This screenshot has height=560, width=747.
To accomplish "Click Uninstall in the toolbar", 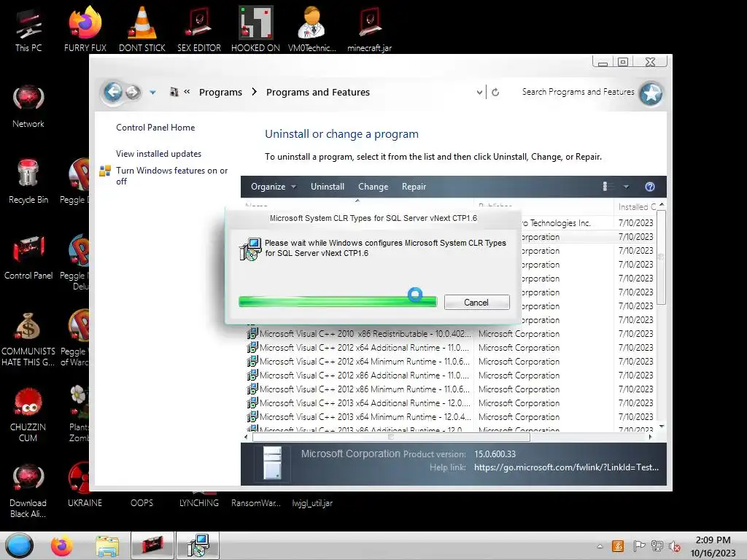I will 328,187.
